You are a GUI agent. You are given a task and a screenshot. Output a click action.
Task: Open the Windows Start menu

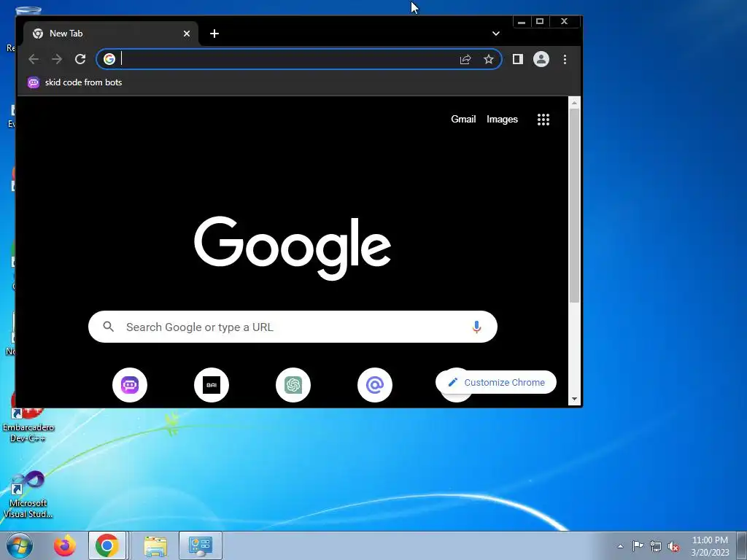[x=20, y=545]
